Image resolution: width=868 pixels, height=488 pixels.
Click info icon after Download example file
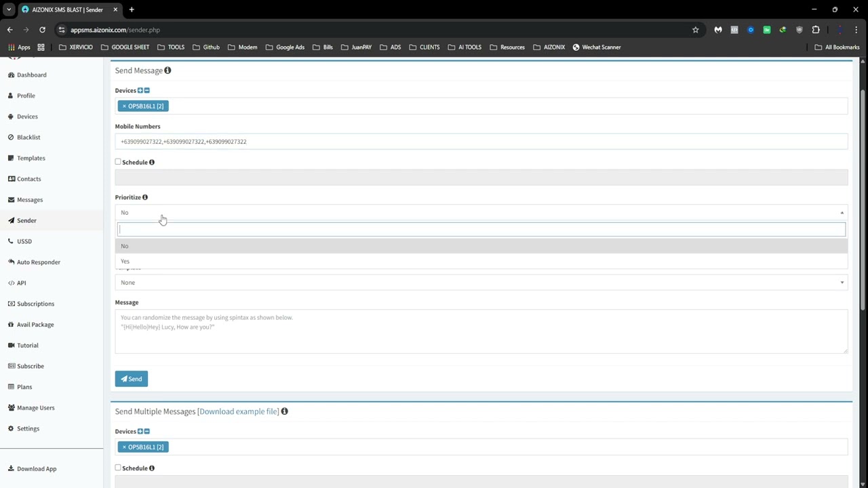[x=284, y=411]
